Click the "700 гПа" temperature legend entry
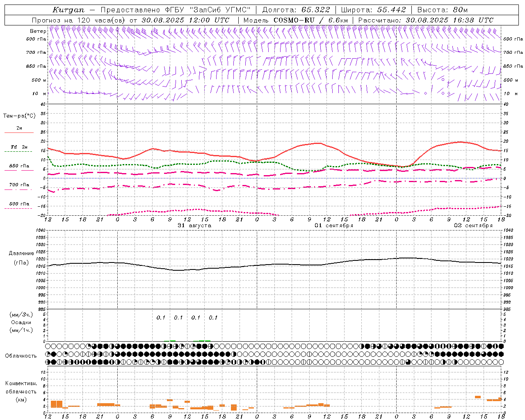 [19, 185]
